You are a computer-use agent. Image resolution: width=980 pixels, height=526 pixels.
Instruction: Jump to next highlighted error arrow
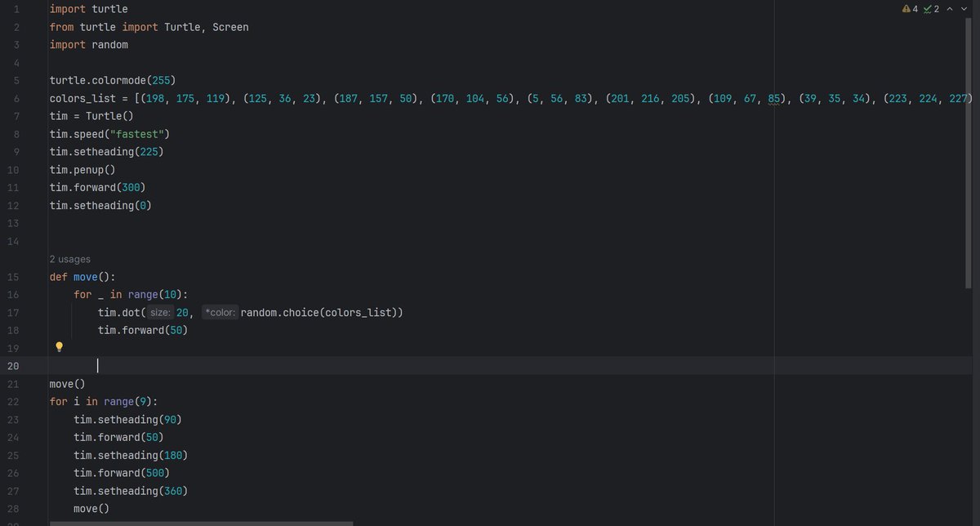tap(964, 9)
